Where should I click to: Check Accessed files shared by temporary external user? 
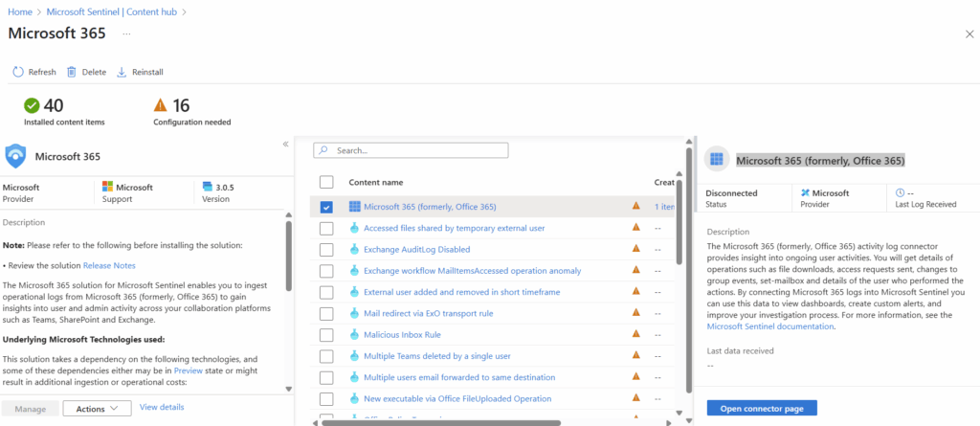pos(326,229)
